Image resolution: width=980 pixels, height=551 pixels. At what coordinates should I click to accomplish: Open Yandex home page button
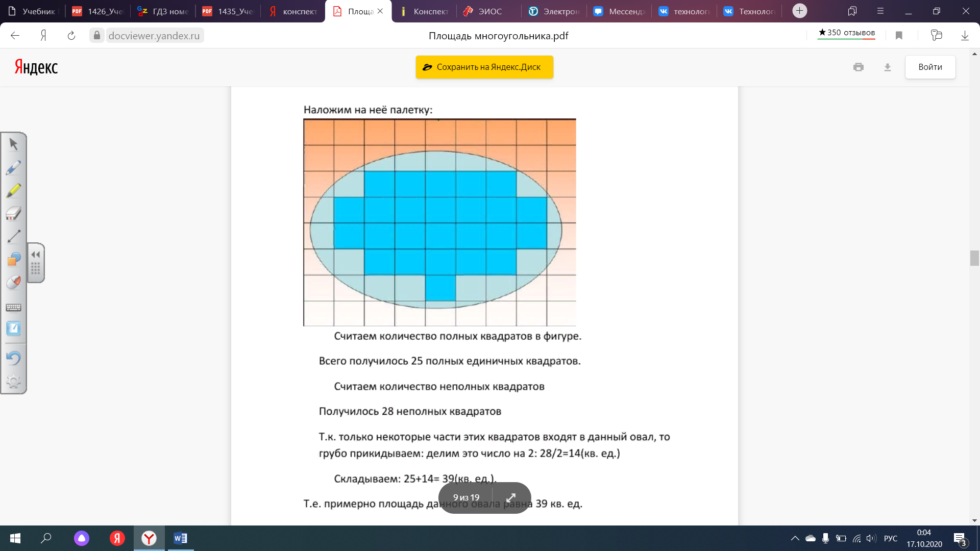pyautogui.click(x=43, y=35)
